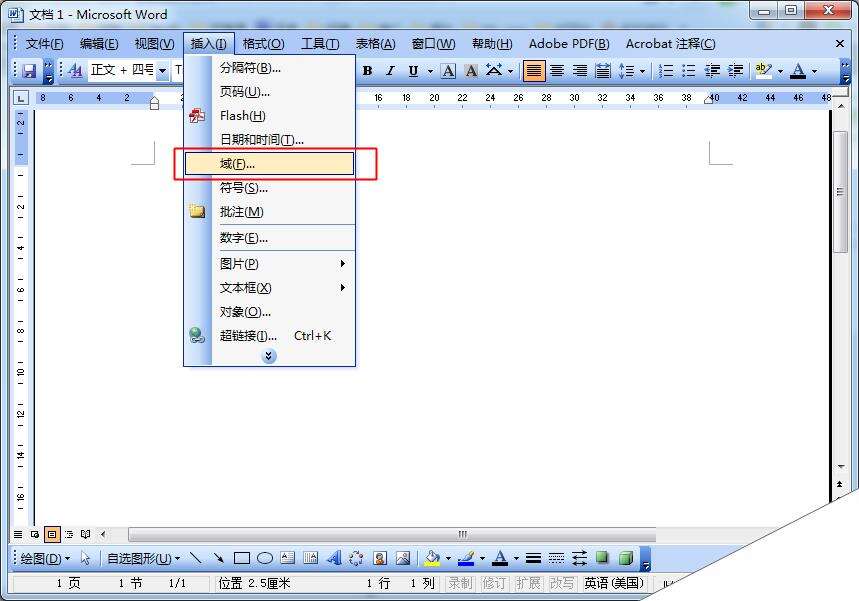
Task: Open the Character Scaling dropdown arrow
Action: (510, 71)
